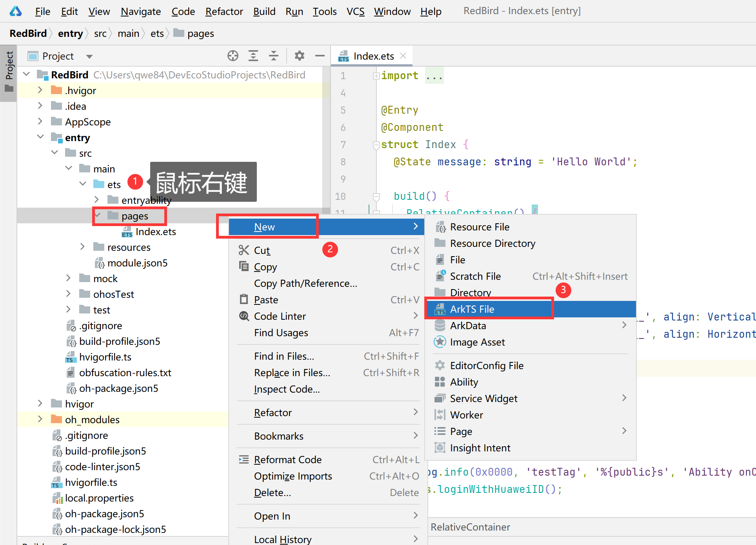Click the Ability icon
Viewport: 756px width, 545px height.
(x=440, y=382)
